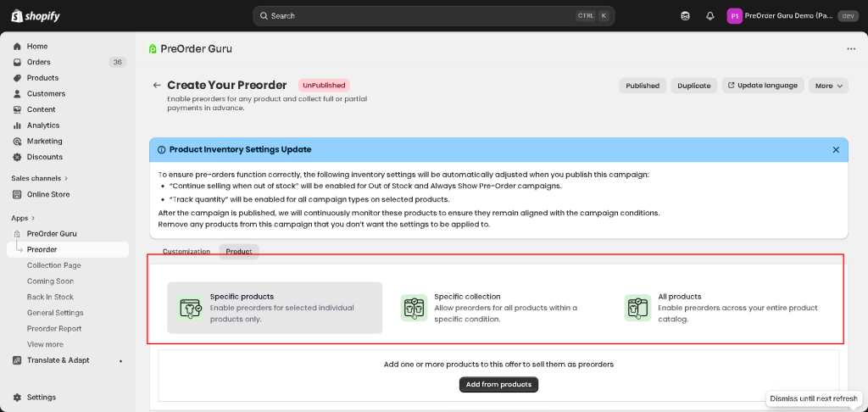Click the All products icon
Viewport: 868px width, 412px height.
coord(637,308)
